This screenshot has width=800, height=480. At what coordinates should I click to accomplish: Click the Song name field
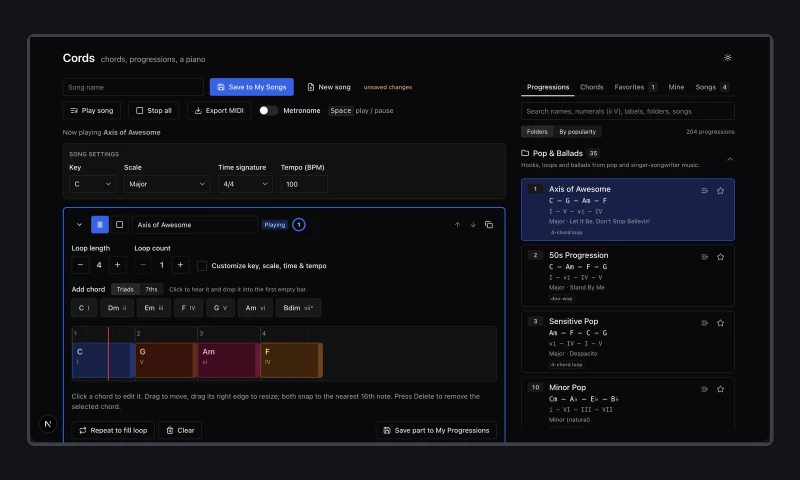(133, 87)
